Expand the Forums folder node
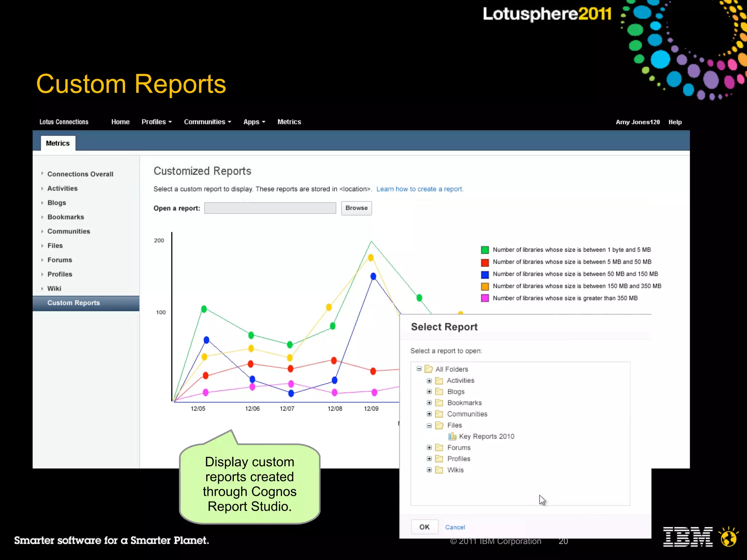This screenshot has width=747, height=560. [429, 448]
